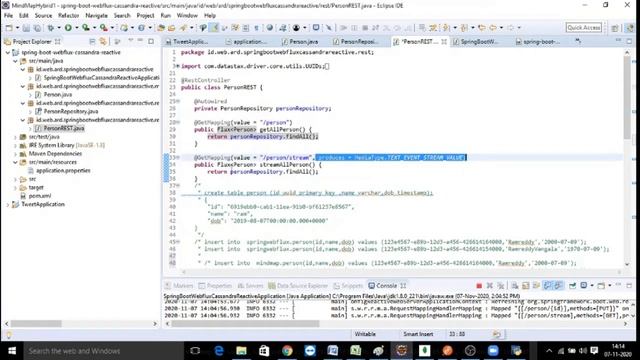Collapse the src/main/java folder
The width and height of the screenshot is (640, 360).
[15, 61]
